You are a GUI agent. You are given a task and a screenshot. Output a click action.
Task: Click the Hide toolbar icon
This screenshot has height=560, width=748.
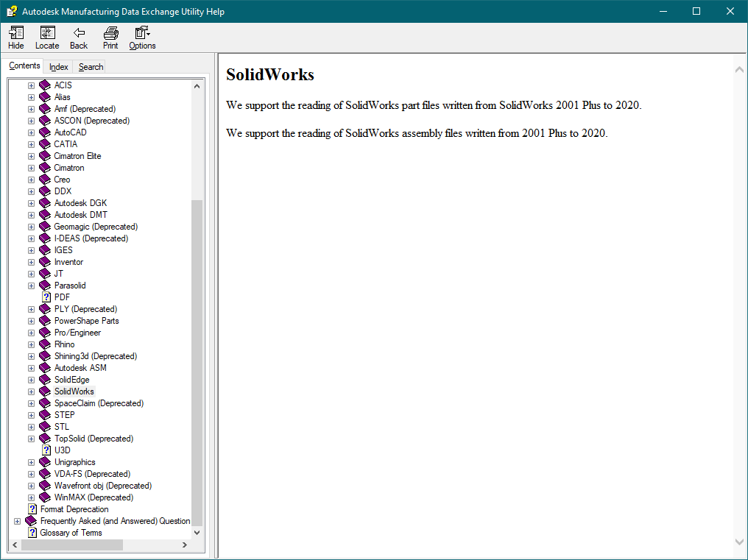(x=15, y=32)
